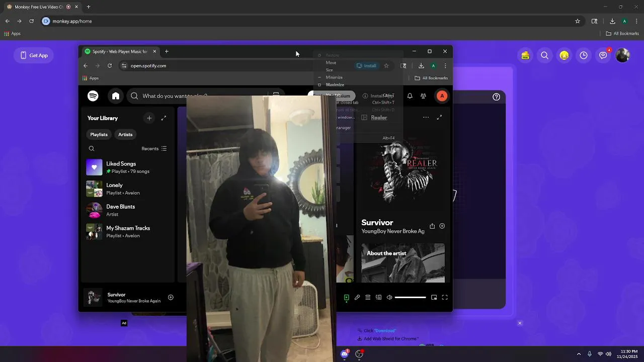
Task: Expand Your Library panel with arrows icon
Action: click(164, 118)
